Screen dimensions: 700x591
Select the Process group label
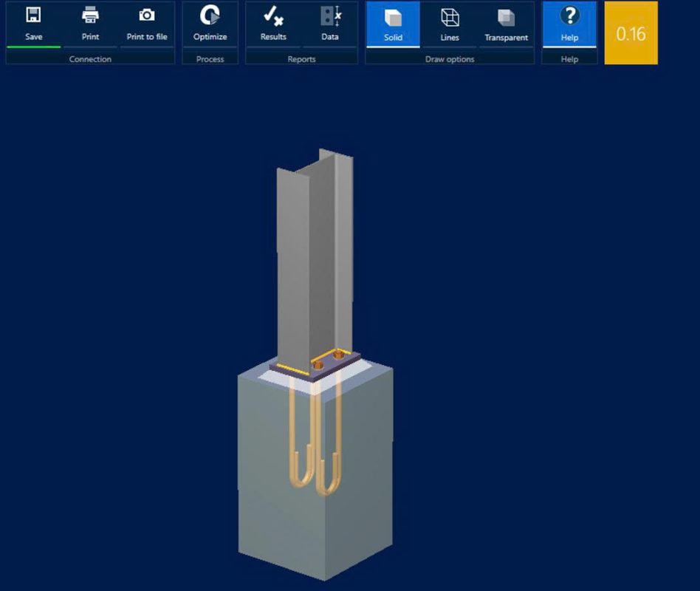pos(210,59)
